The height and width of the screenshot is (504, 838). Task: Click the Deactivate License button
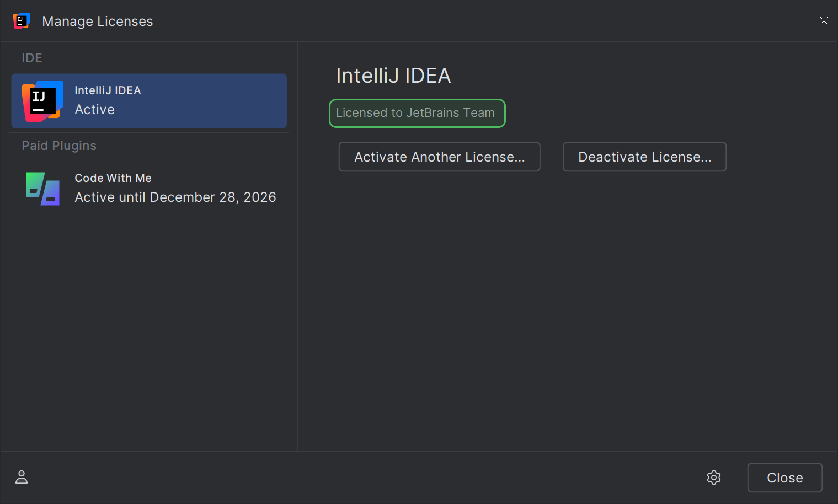(644, 157)
